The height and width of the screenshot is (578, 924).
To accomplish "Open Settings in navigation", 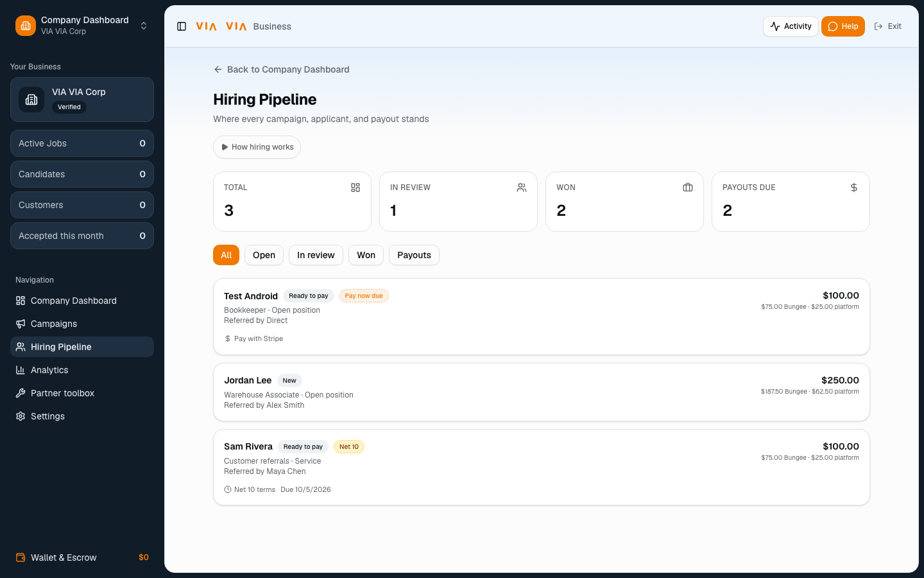I will point(82,416).
